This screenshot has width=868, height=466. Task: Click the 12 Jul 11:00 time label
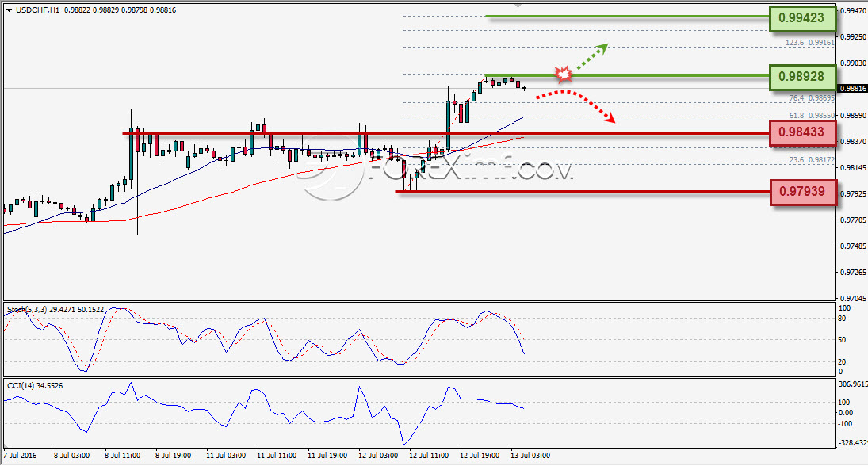429,456
